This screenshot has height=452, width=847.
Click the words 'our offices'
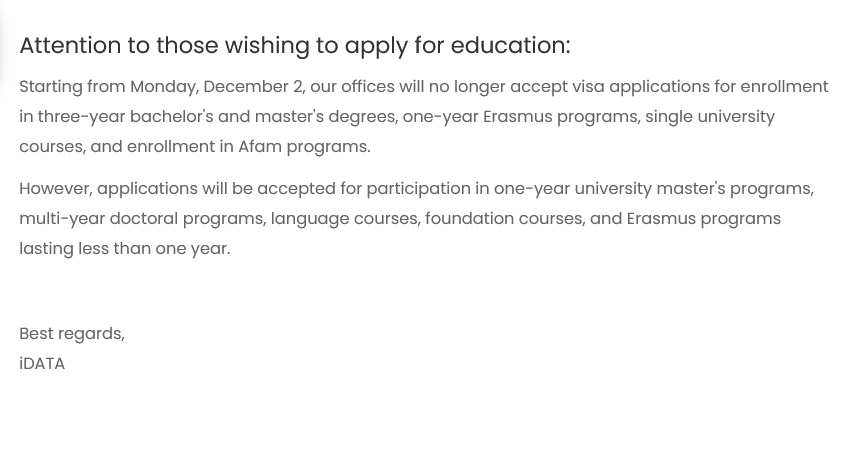click(x=352, y=87)
